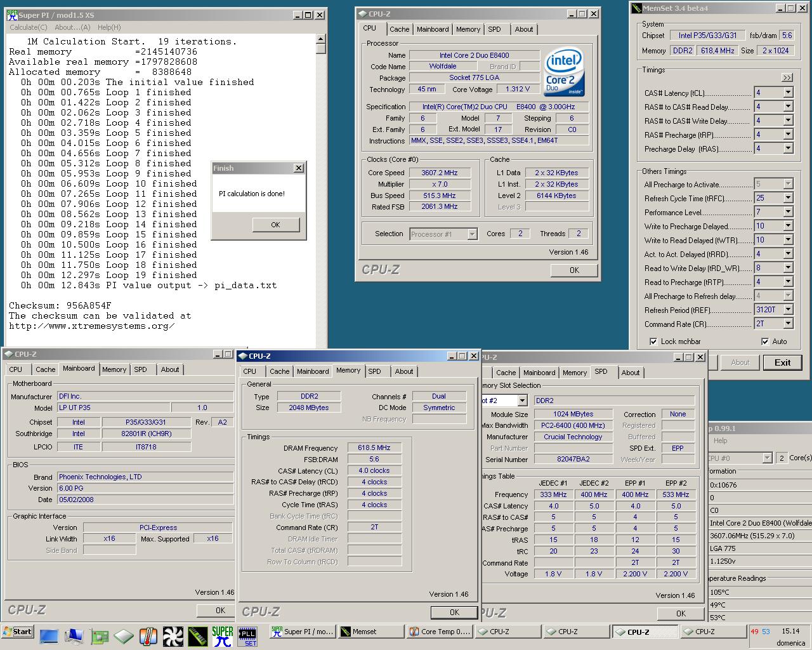Image resolution: width=812 pixels, height=650 pixels.
Task: Select About tab in CPU-Z Mainboard window
Action: pyautogui.click(x=169, y=369)
